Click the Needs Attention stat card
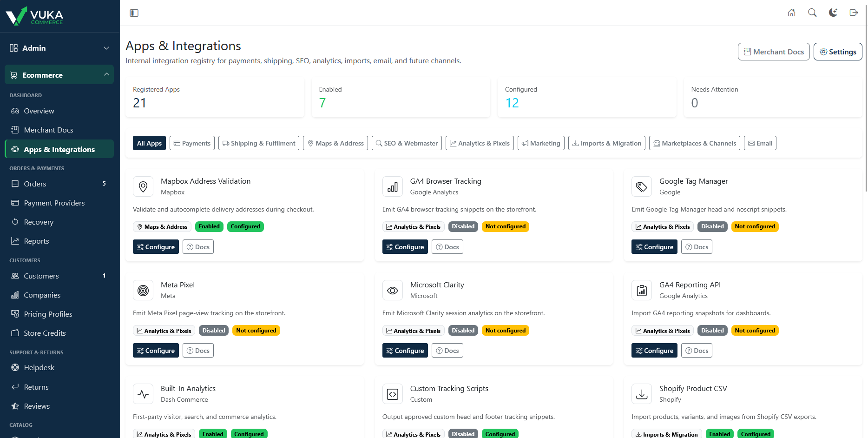This screenshot has width=868, height=438. click(773, 97)
